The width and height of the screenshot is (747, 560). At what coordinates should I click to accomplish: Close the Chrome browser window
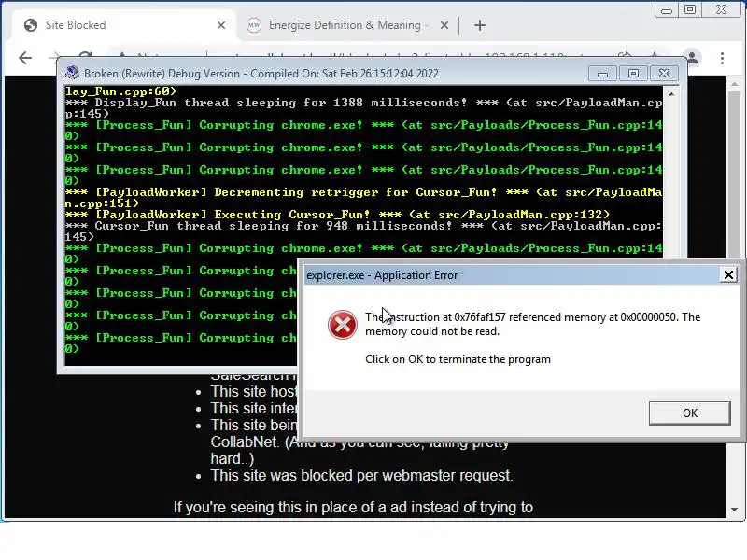(721, 9)
